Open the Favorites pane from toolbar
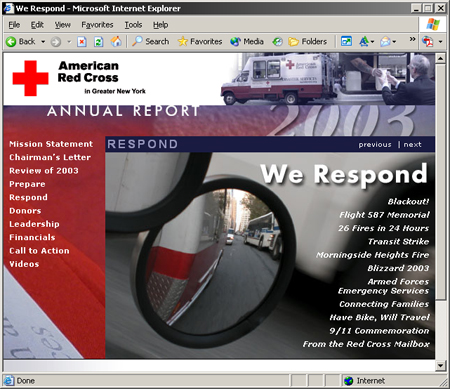This screenshot has height=389, width=450. (200, 42)
